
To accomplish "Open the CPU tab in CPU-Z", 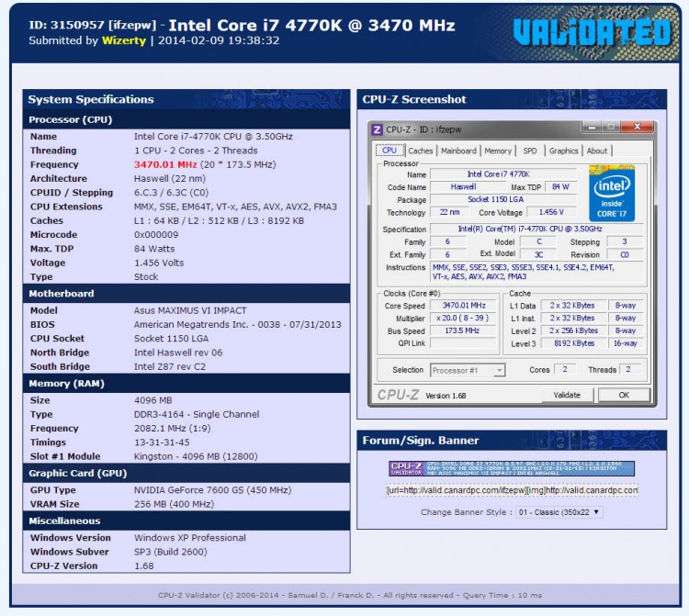I will click(390, 151).
